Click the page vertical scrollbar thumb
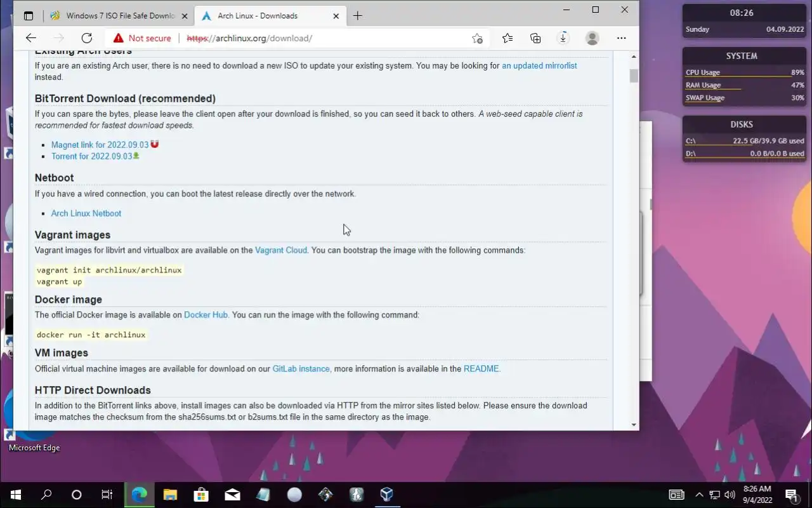812x508 pixels. (x=634, y=76)
